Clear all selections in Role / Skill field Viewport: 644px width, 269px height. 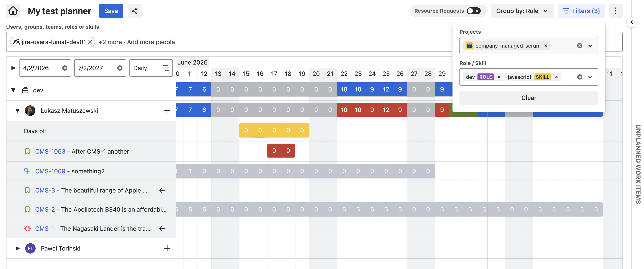point(580,77)
